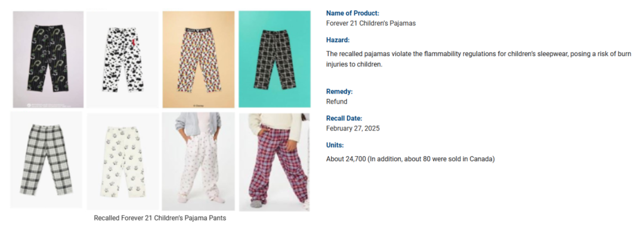Select the red and blue plaid pants photo
Screen dimensions: 644x240
click(274, 163)
